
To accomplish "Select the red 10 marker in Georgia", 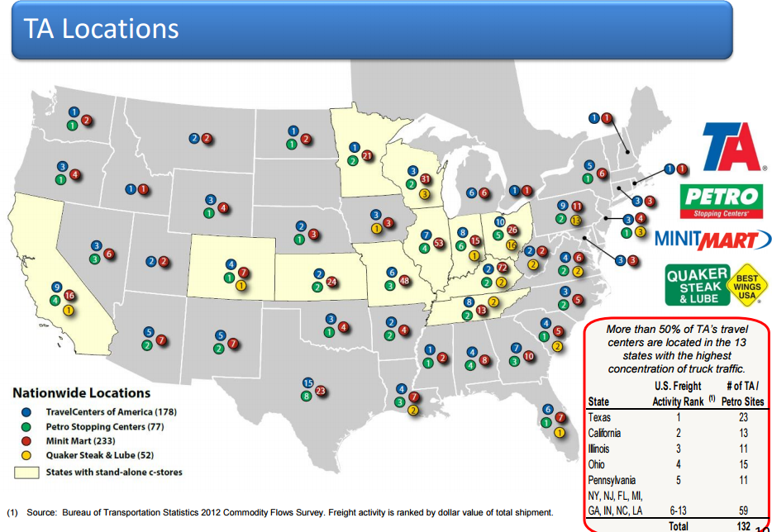I will tap(529, 356).
